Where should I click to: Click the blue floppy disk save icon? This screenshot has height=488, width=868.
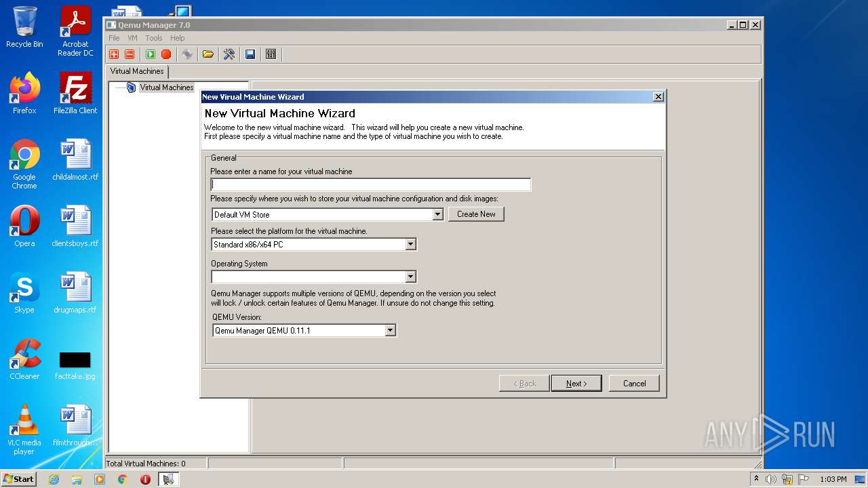click(x=250, y=54)
